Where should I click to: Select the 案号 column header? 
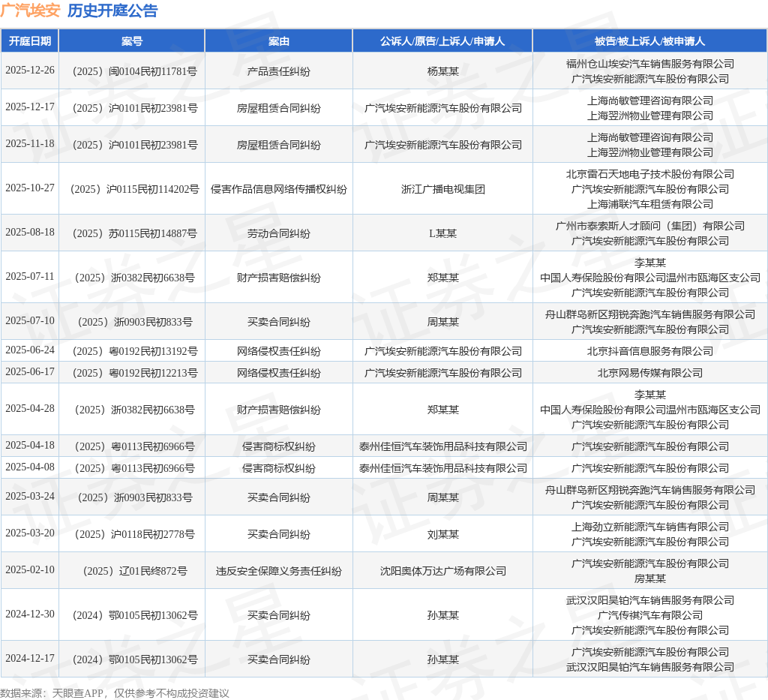click(132, 41)
